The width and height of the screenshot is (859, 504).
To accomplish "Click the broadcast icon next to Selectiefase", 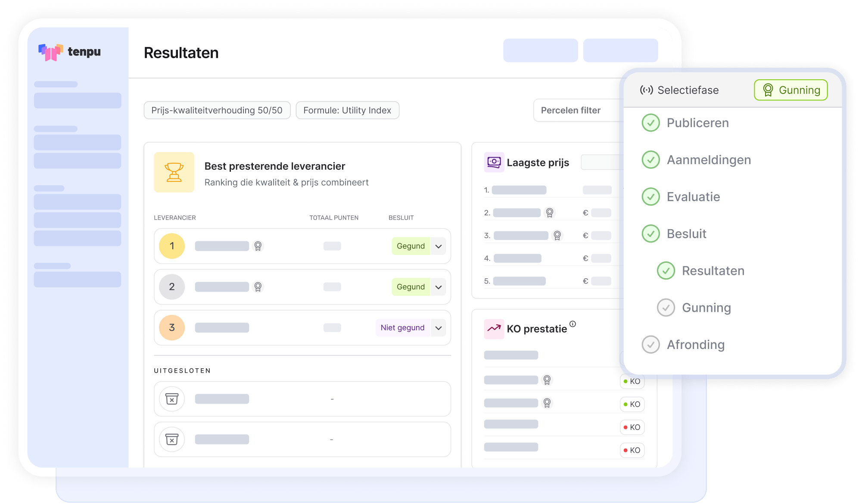I will [646, 90].
